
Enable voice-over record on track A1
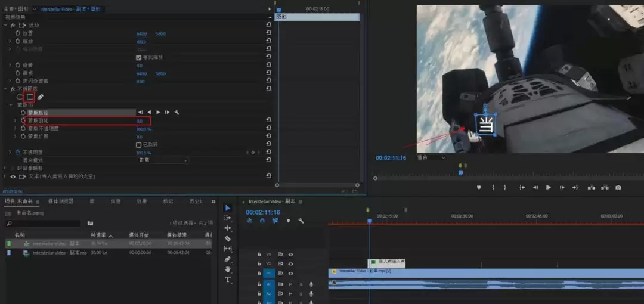311,284
